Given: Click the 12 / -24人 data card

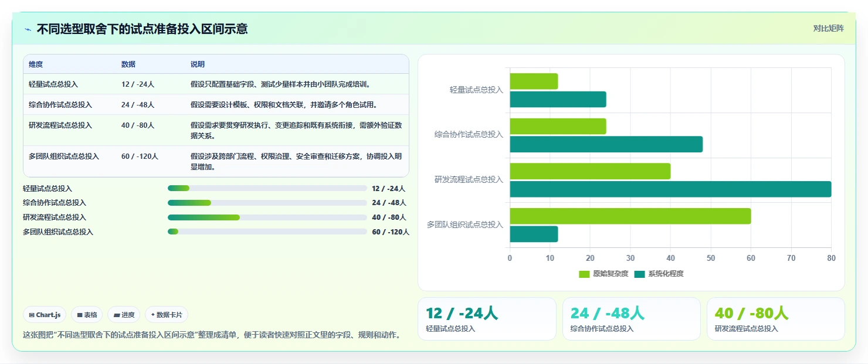Looking at the screenshot, I should pos(487,319).
